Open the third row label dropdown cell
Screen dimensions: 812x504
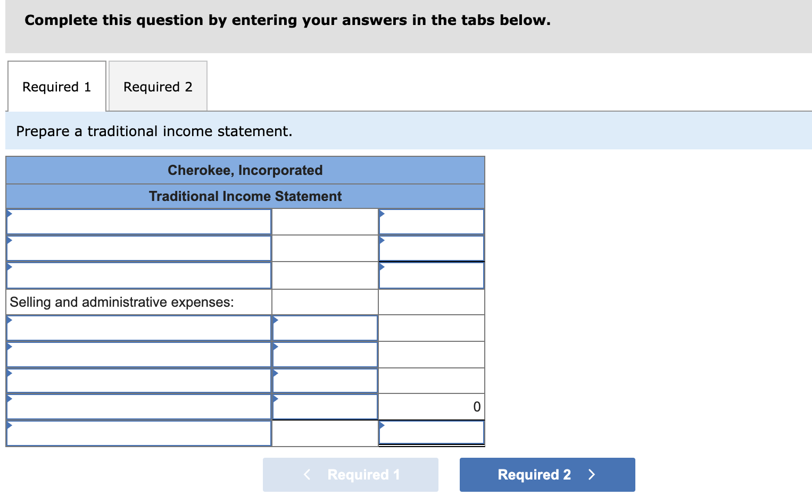click(x=138, y=275)
